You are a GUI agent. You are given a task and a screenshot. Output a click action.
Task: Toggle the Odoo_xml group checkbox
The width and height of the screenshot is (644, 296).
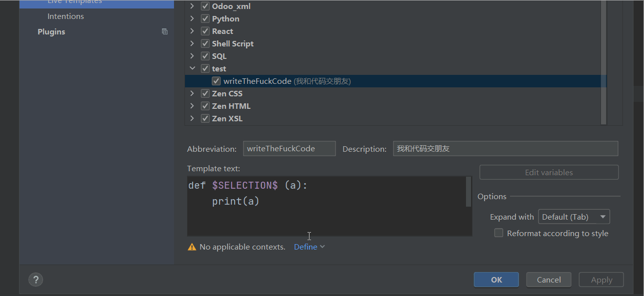pos(205,6)
